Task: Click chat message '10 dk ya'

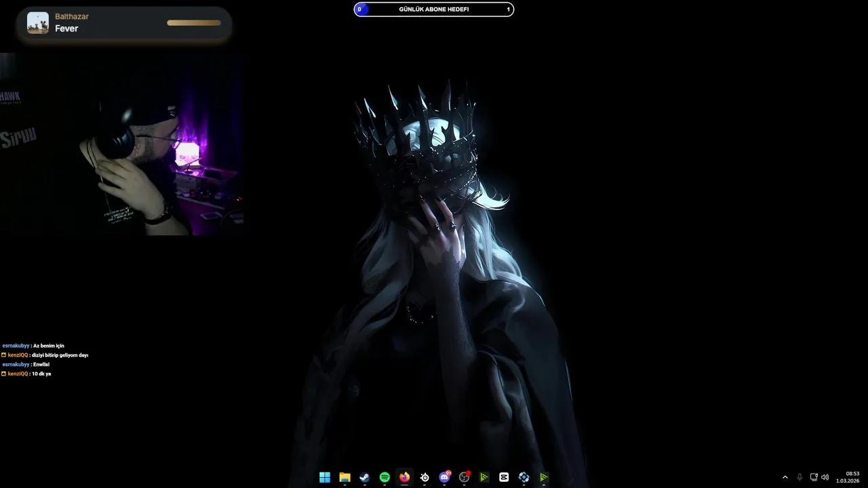Action: click(x=41, y=374)
